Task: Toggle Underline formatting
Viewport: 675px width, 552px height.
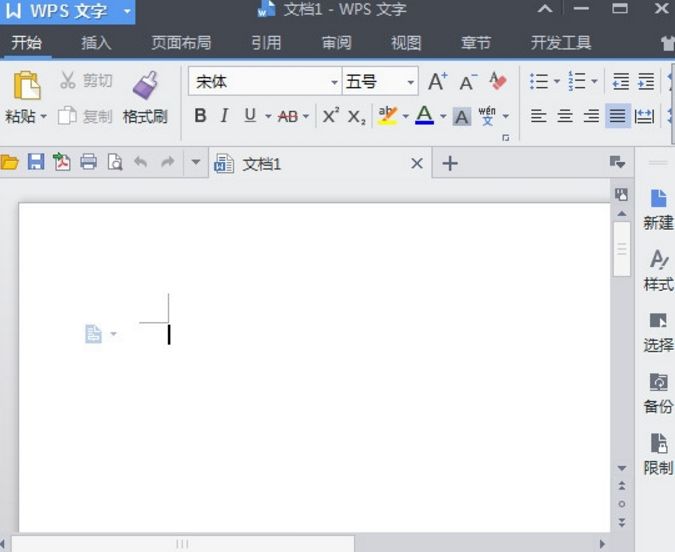Action: click(250, 115)
